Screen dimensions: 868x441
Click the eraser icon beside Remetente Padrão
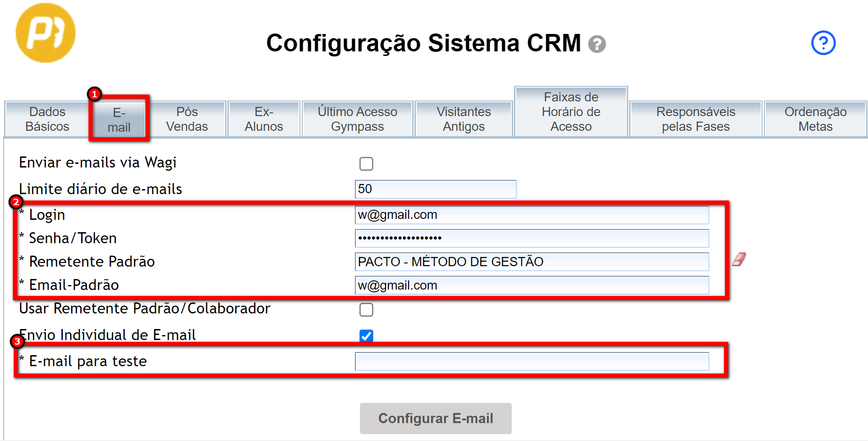pos(739,260)
